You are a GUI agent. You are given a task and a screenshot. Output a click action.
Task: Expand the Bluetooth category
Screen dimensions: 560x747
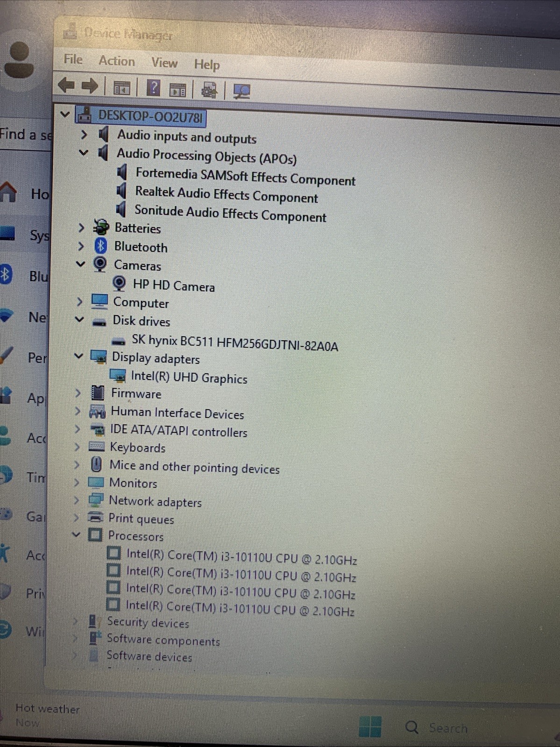pyautogui.click(x=81, y=246)
